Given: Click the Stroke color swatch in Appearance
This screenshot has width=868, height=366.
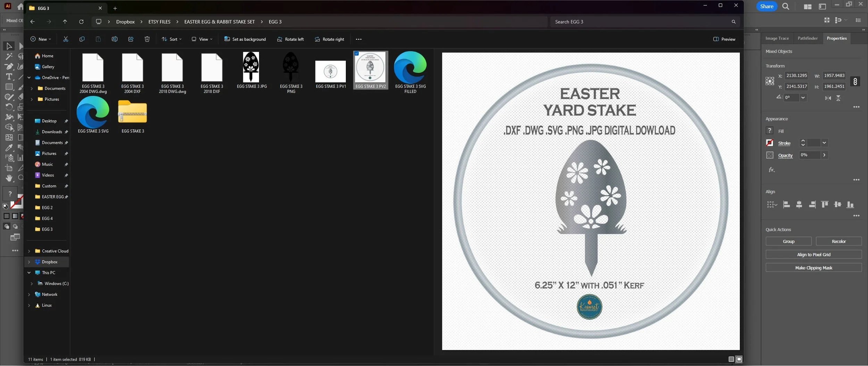Looking at the screenshot, I should 769,143.
